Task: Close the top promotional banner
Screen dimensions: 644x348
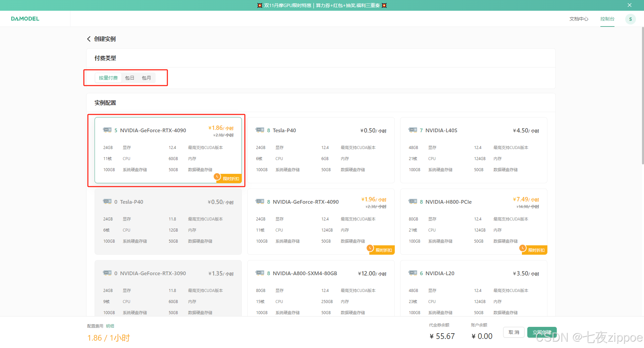Action: [x=630, y=5]
